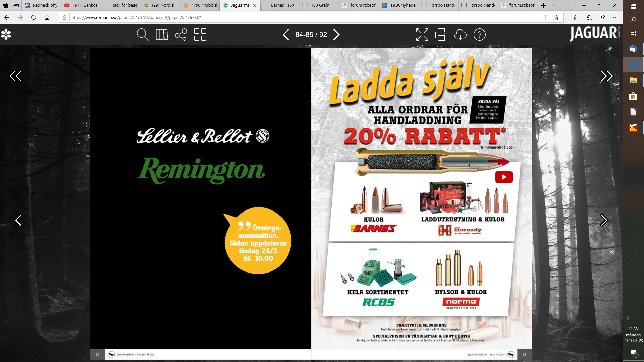Open the help question mark icon
Image resolution: width=644 pixels, height=362 pixels.
coord(479,35)
